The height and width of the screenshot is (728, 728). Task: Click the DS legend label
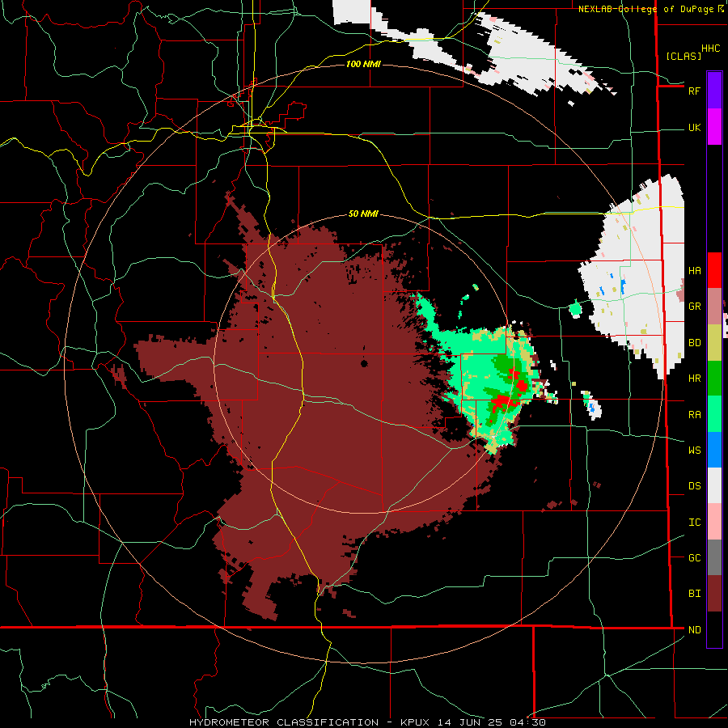click(694, 486)
